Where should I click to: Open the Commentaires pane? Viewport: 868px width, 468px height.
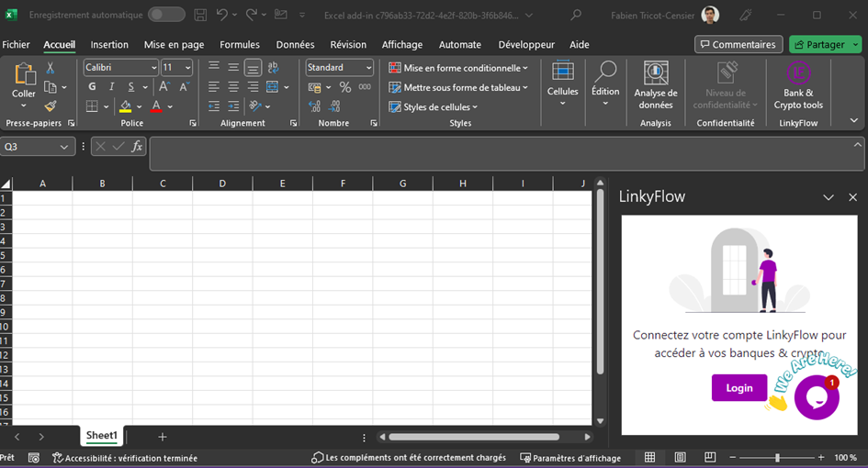(738, 44)
